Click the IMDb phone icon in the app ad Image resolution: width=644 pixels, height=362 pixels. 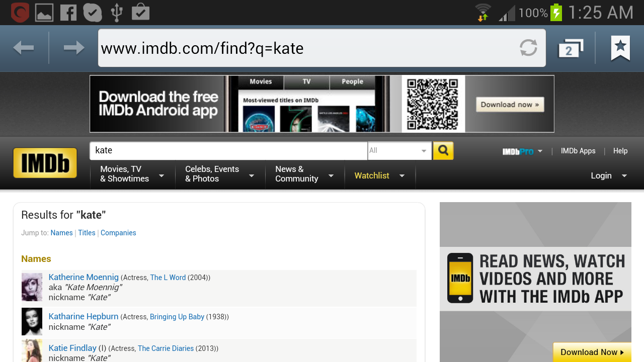pos(460,278)
